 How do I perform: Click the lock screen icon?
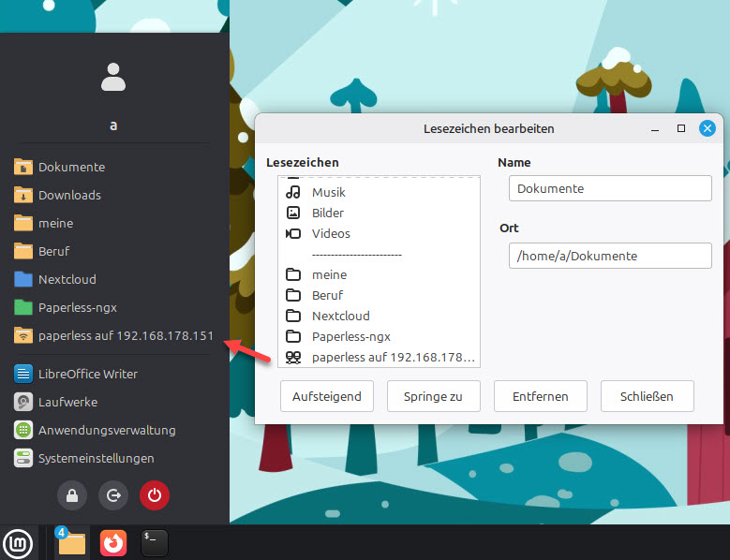(72, 495)
